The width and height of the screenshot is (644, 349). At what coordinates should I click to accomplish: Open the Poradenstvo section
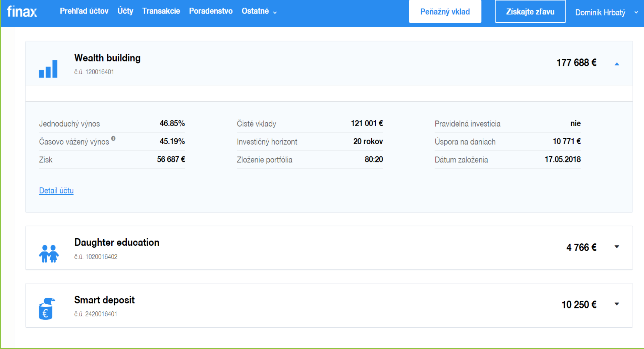click(211, 11)
